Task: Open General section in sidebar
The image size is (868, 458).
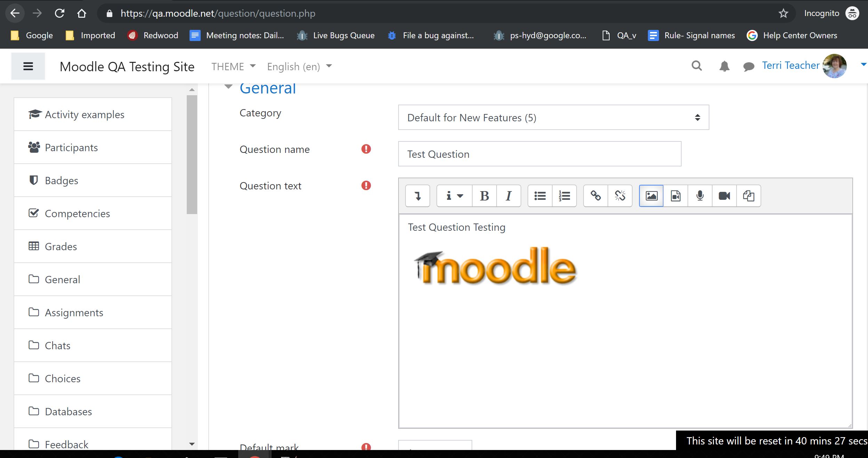Action: (x=93, y=279)
